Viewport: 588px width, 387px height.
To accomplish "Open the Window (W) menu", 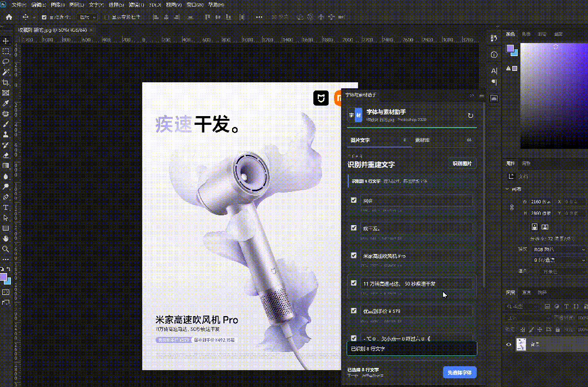I will pos(195,5).
